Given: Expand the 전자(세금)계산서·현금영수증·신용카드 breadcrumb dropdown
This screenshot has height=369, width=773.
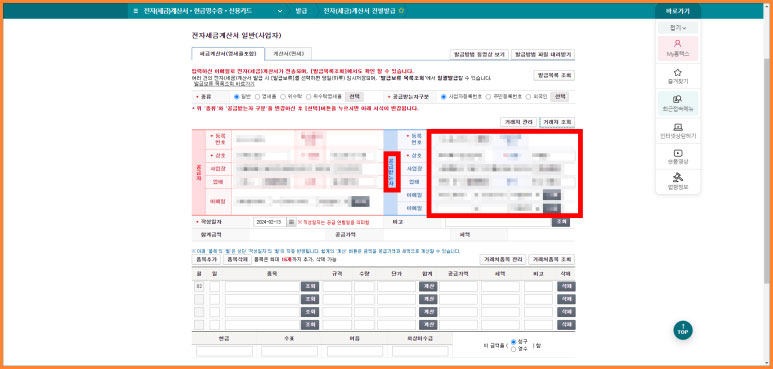Looking at the screenshot, I should 280,11.
